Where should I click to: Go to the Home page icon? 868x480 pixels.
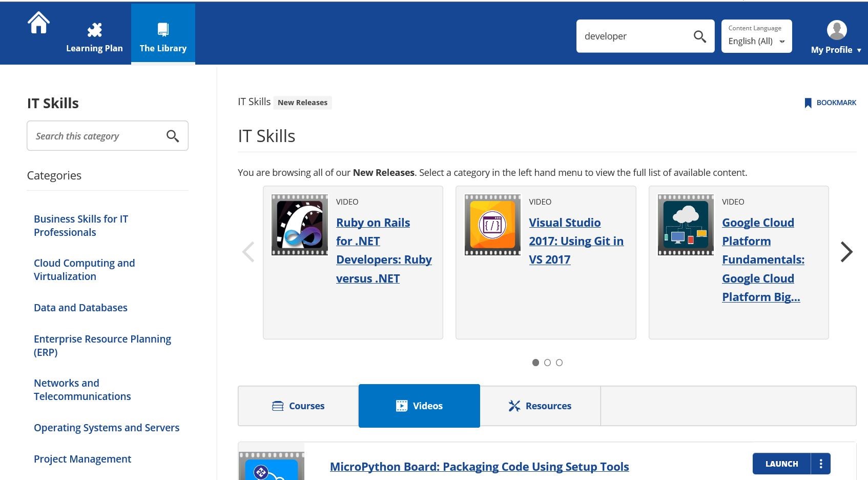coord(39,23)
